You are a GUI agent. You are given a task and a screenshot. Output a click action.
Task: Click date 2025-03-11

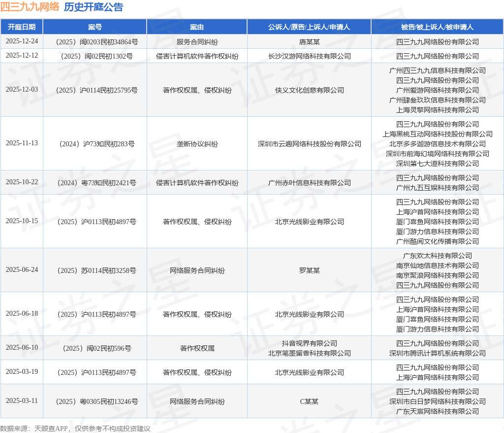coord(22,401)
